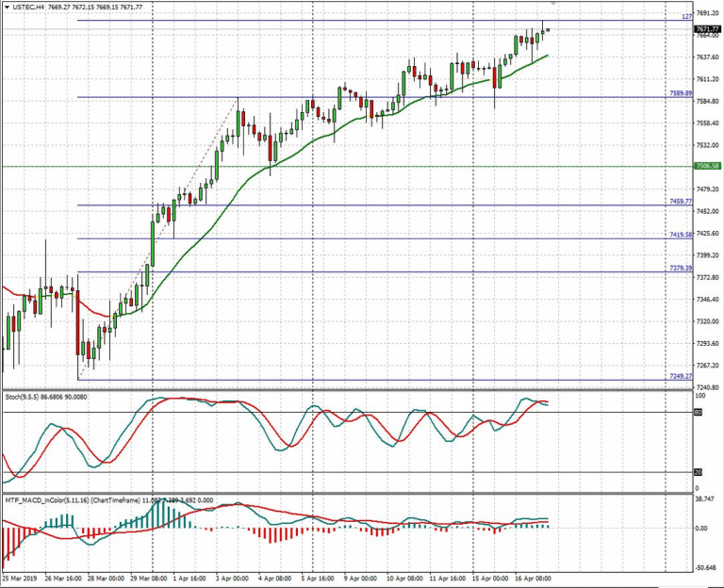Click the USTEC.H4 symbol label
Screen dimensions: 724x588
28,7
